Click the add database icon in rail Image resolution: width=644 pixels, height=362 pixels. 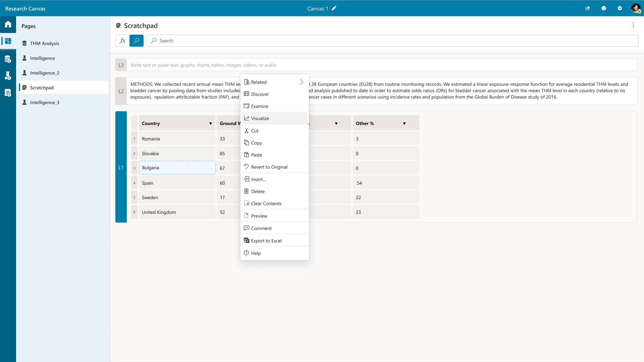point(8,59)
